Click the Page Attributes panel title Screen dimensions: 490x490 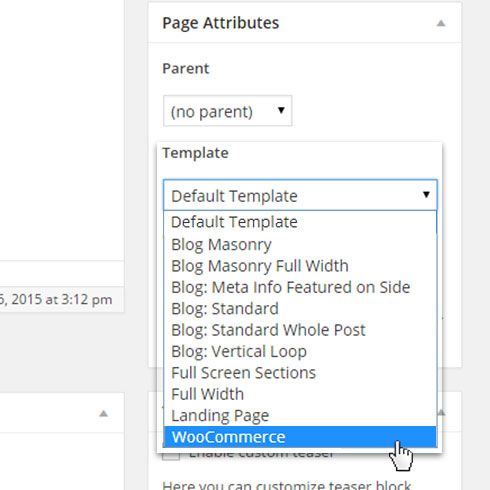221,23
